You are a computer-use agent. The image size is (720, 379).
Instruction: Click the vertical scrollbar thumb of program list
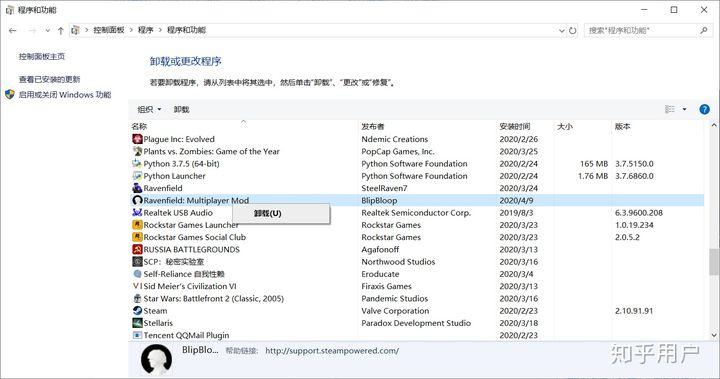tap(714, 262)
